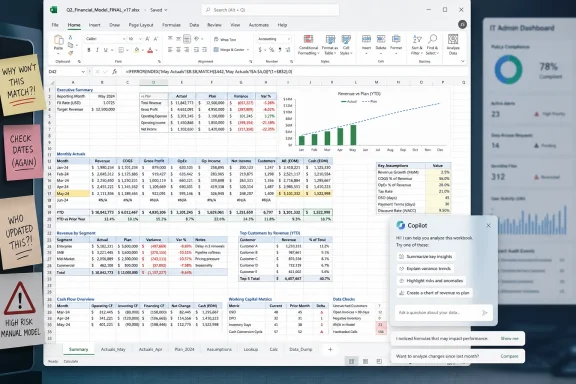Click the Top Align icon
The image size is (576, 384).
click(x=170, y=39)
